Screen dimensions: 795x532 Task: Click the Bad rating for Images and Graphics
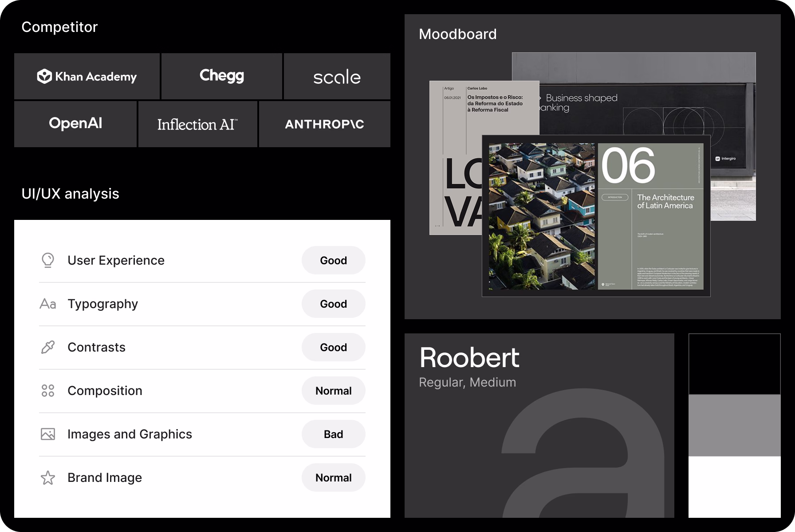pyautogui.click(x=334, y=434)
